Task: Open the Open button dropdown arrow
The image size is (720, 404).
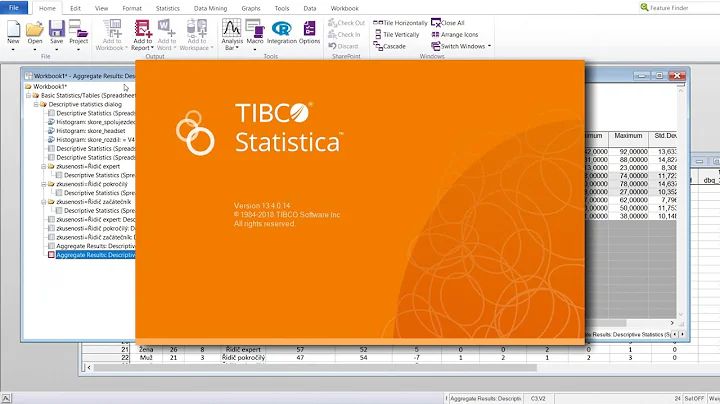Action: tap(34, 49)
